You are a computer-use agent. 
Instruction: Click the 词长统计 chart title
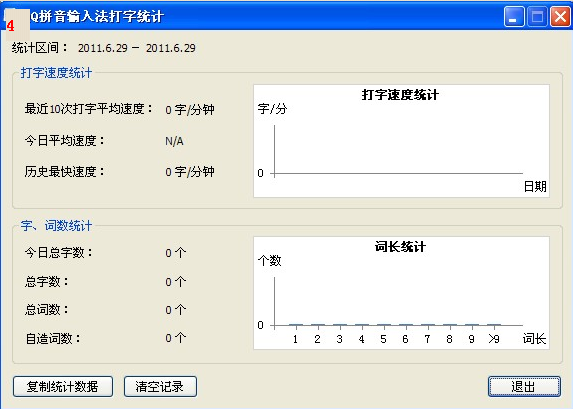(x=400, y=246)
